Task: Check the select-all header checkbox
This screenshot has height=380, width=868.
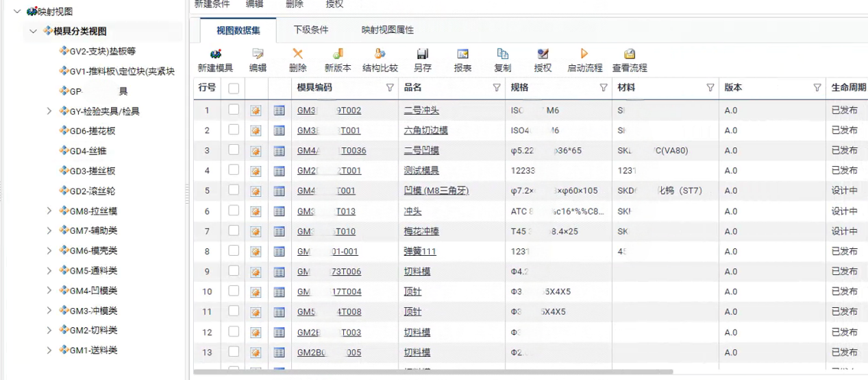Action: click(x=234, y=88)
